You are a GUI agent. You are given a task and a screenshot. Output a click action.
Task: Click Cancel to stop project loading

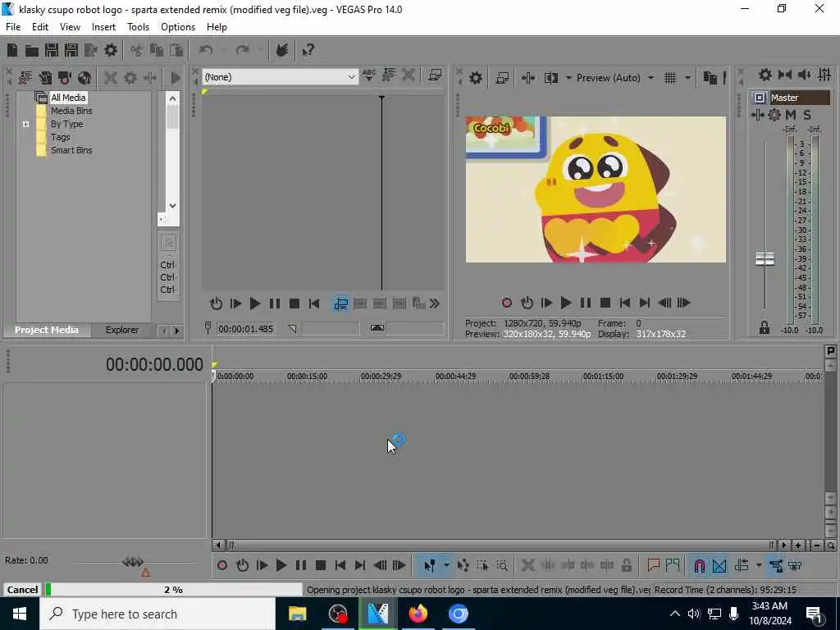click(x=22, y=590)
